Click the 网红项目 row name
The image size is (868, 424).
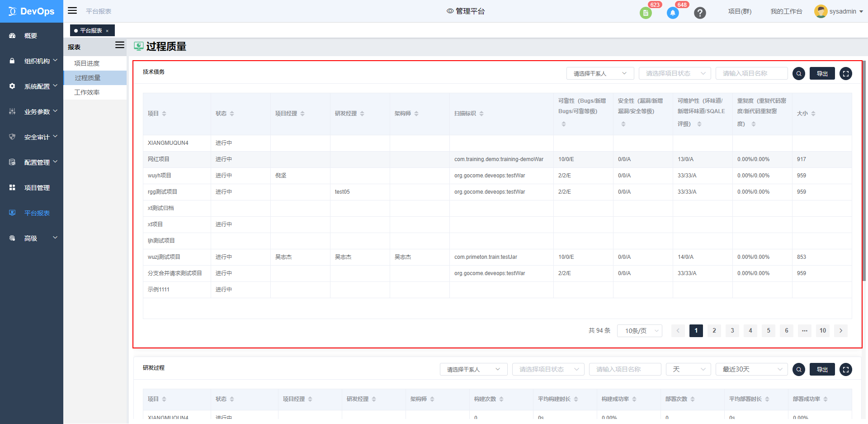coord(159,159)
